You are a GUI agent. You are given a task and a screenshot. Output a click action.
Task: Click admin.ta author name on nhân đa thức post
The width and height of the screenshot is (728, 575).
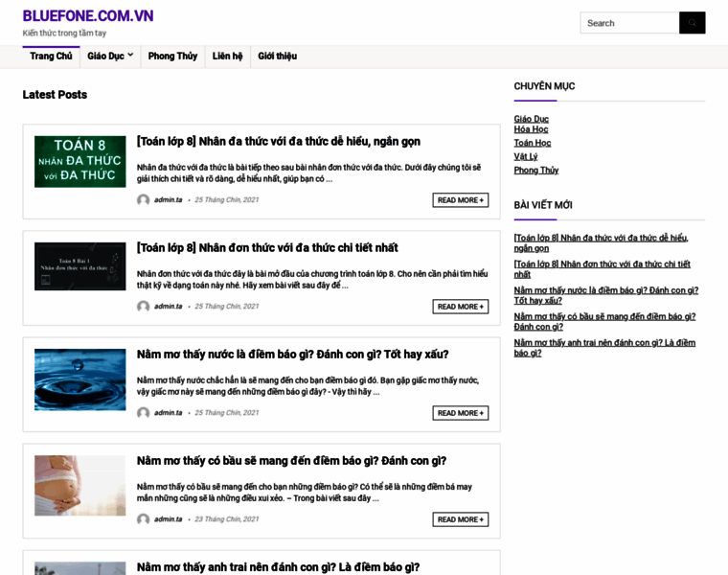click(x=168, y=199)
